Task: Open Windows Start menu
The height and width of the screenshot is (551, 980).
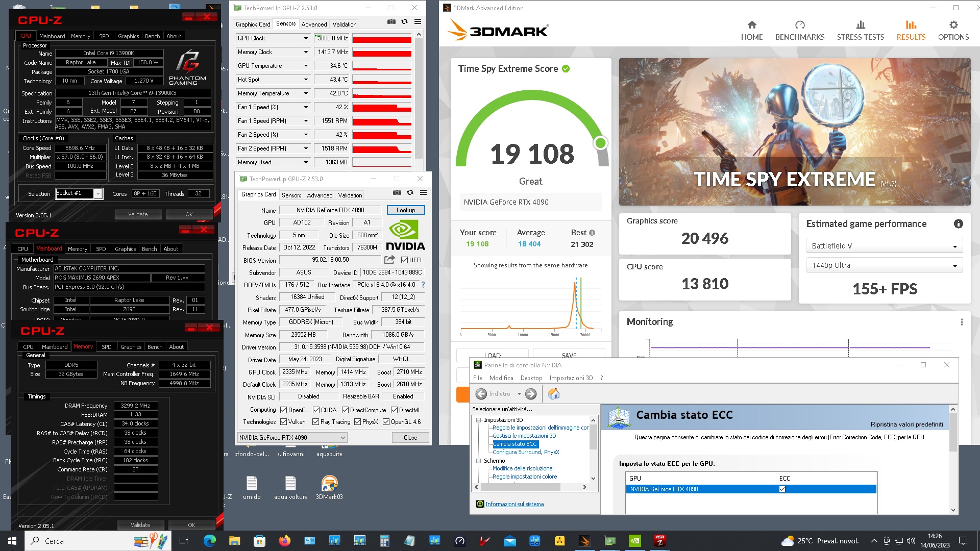Action: 12,541
